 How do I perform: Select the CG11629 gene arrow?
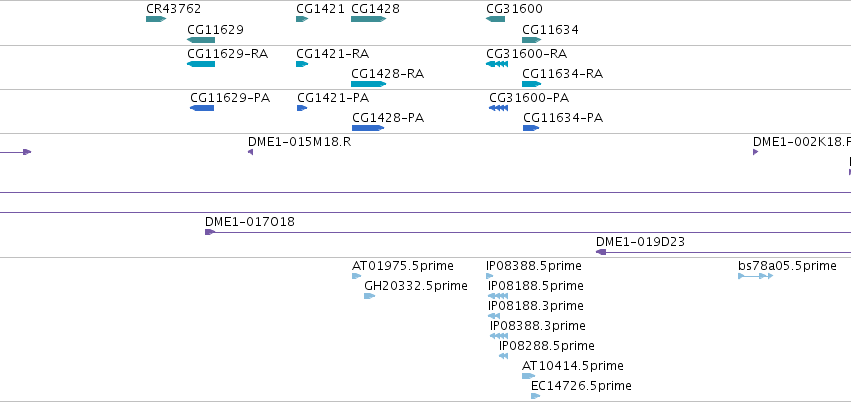click(x=201, y=40)
